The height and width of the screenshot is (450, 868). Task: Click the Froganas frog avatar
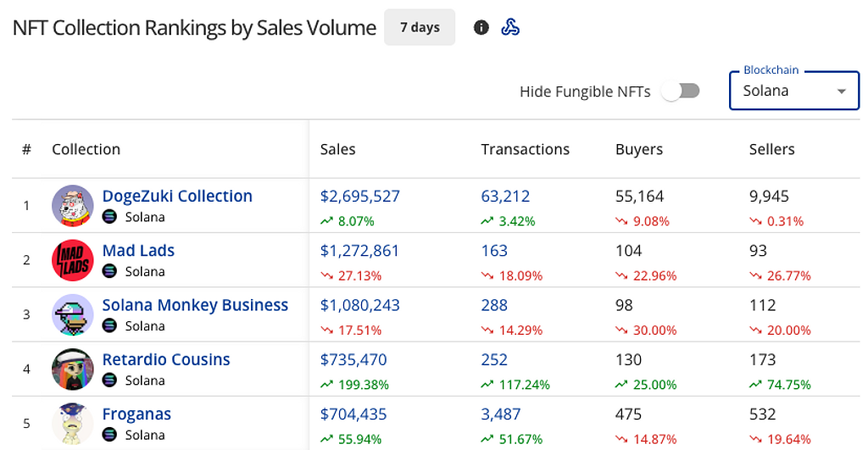pyautogui.click(x=73, y=424)
